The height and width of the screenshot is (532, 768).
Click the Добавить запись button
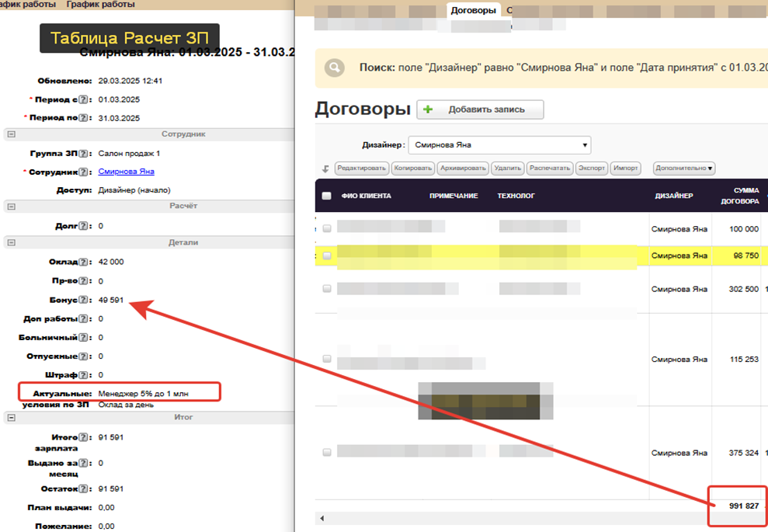click(480, 110)
